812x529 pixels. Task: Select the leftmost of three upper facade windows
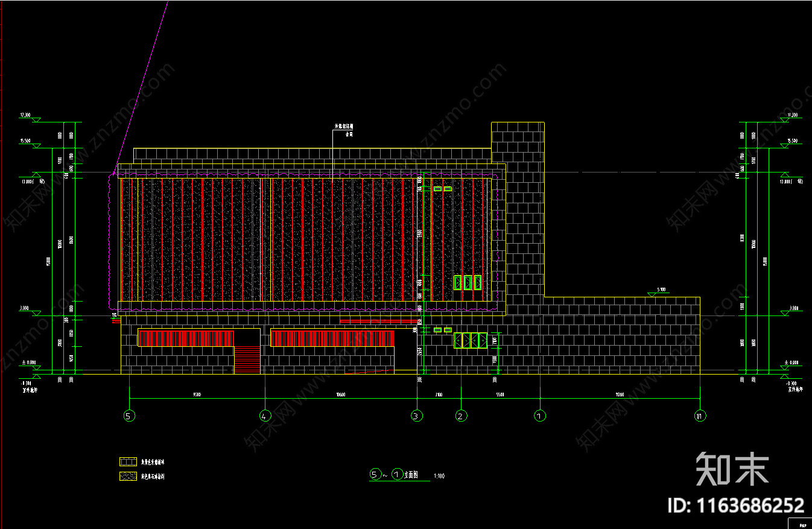(457, 282)
